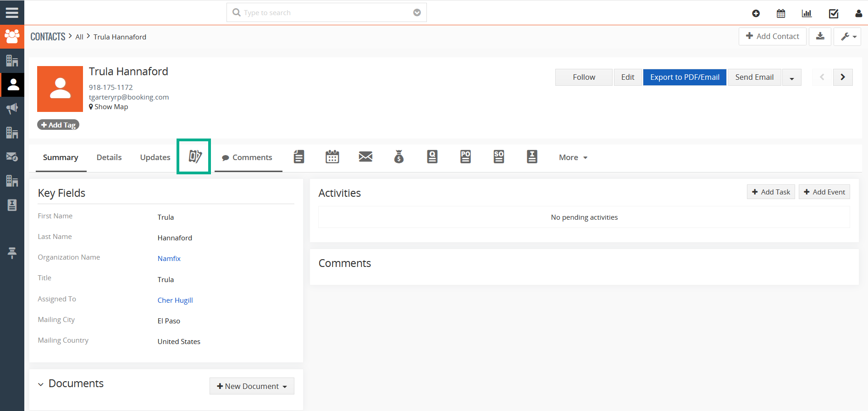
Task: Open the wrench settings dropdown
Action: (848, 36)
